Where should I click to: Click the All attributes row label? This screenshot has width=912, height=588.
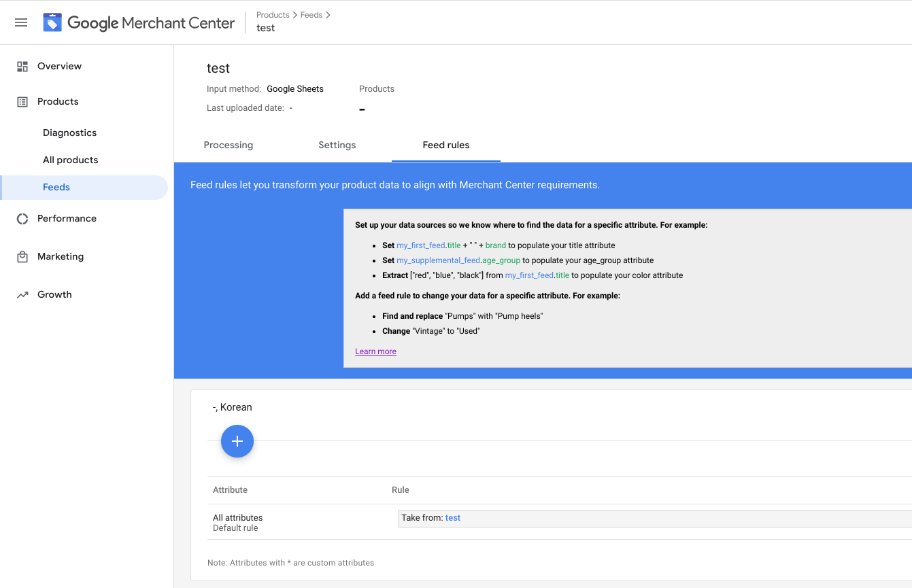(x=237, y=517)
